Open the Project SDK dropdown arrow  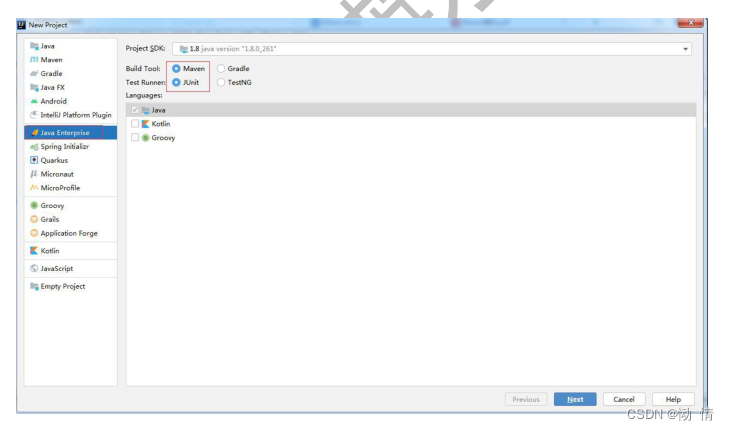[685, 49]
